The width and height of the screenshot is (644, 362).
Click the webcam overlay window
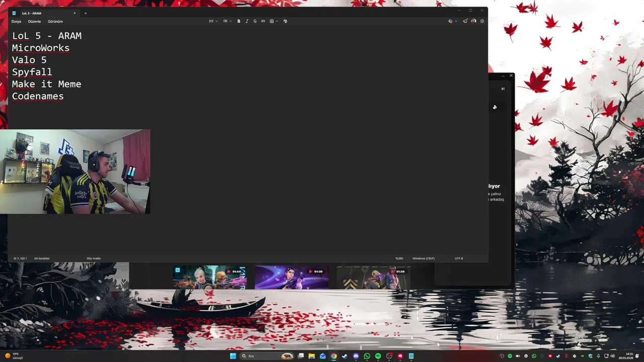(75, 171)
